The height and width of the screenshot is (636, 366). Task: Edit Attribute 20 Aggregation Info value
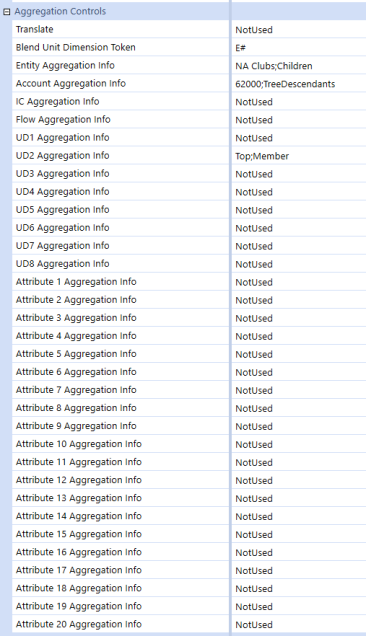pos(299,624)
